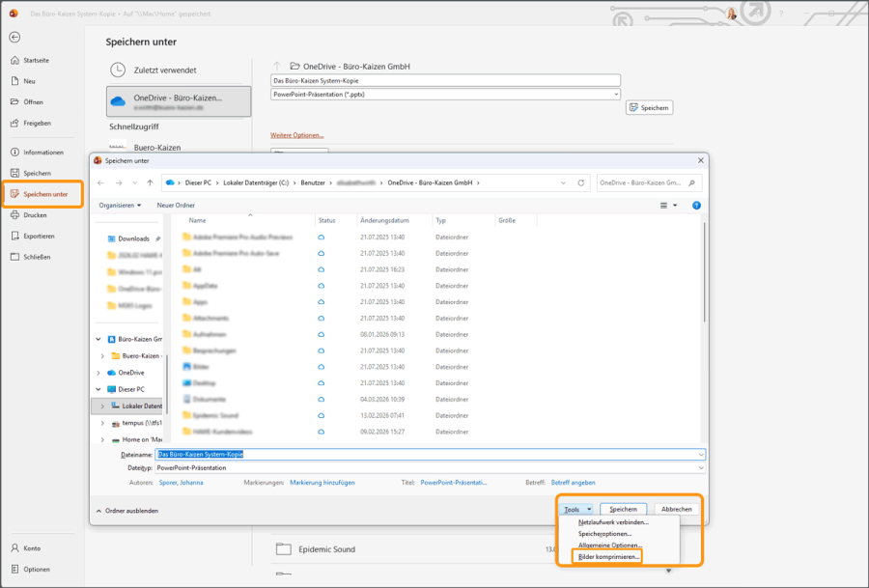869x588 pixels.
Task: Collapse the Dieser PC tree node
Action: [98, 389]
